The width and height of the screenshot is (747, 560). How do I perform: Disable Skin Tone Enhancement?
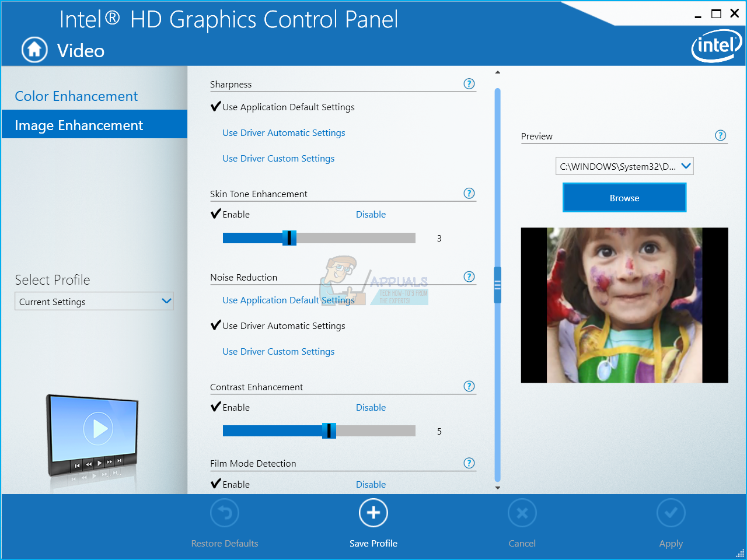click(x=371, y=215)
